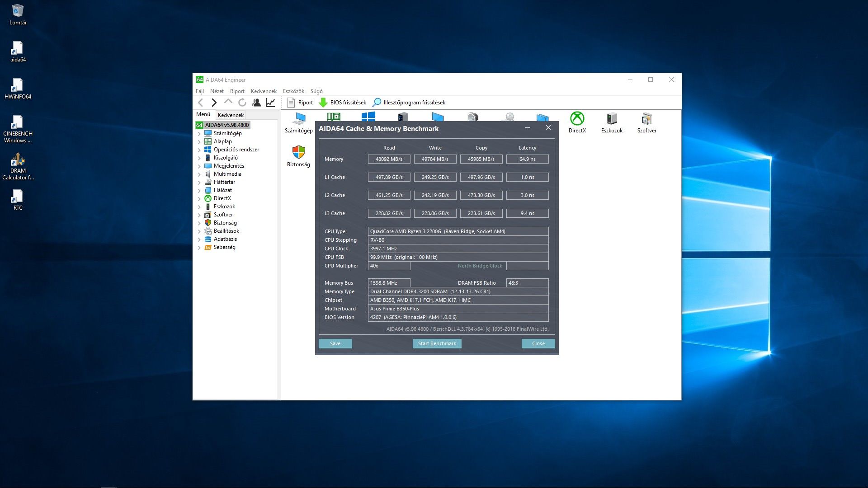This screenshot has height=488, width=868.
Task: Select Adatbázis in the tree
Action: tap(225, 239)
